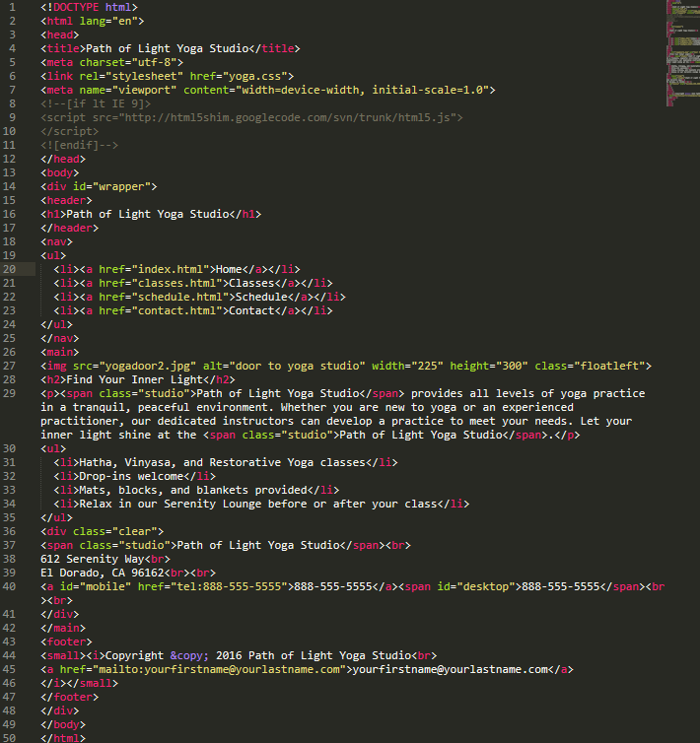Image resolution: width=700 pixels, height=743 pixels.
Task: Click the closing footer tag
Action: point(69,697)
